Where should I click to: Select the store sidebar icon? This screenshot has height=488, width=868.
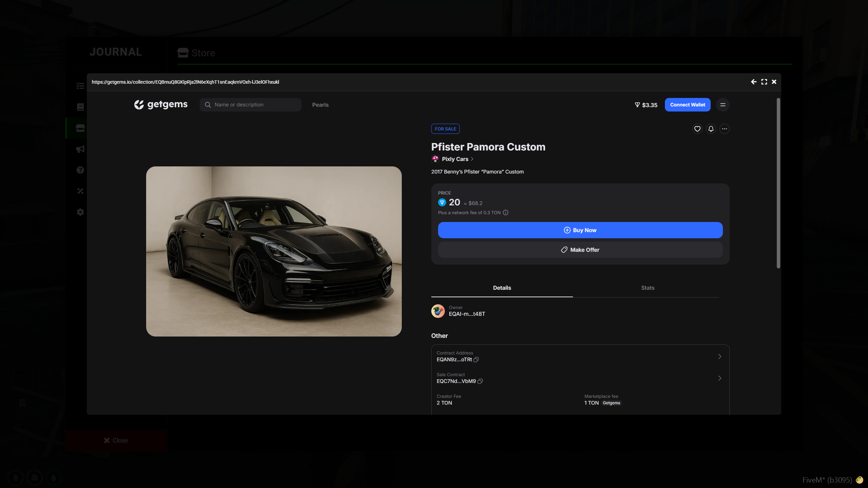80,128
